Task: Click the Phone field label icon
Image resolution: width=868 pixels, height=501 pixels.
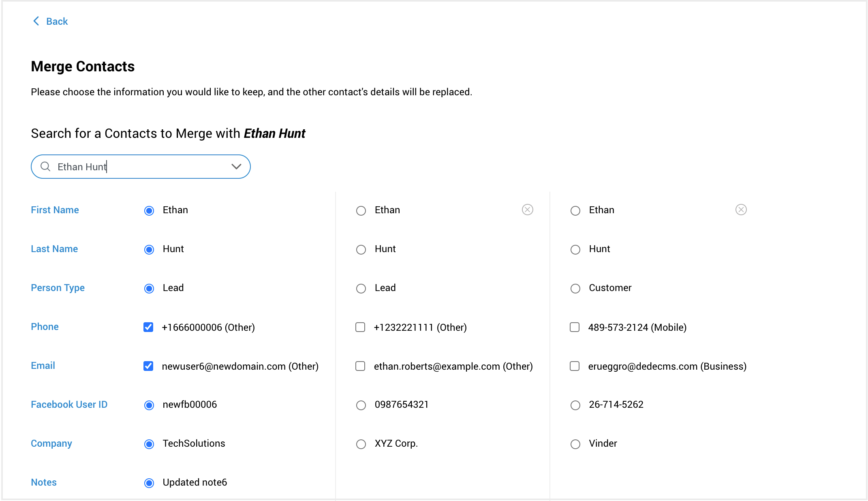Action: click(x=45, y=327)
